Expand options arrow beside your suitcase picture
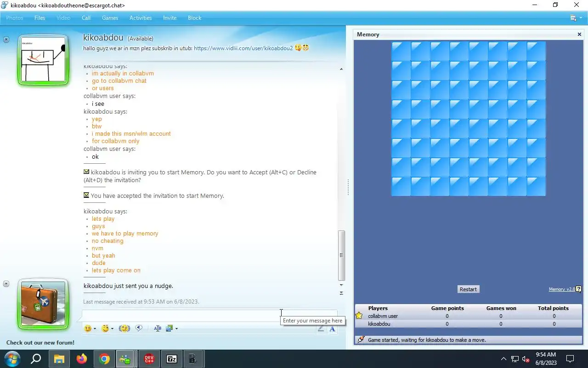The height and width of the screenshot is (368, 588). click(6, 284)
